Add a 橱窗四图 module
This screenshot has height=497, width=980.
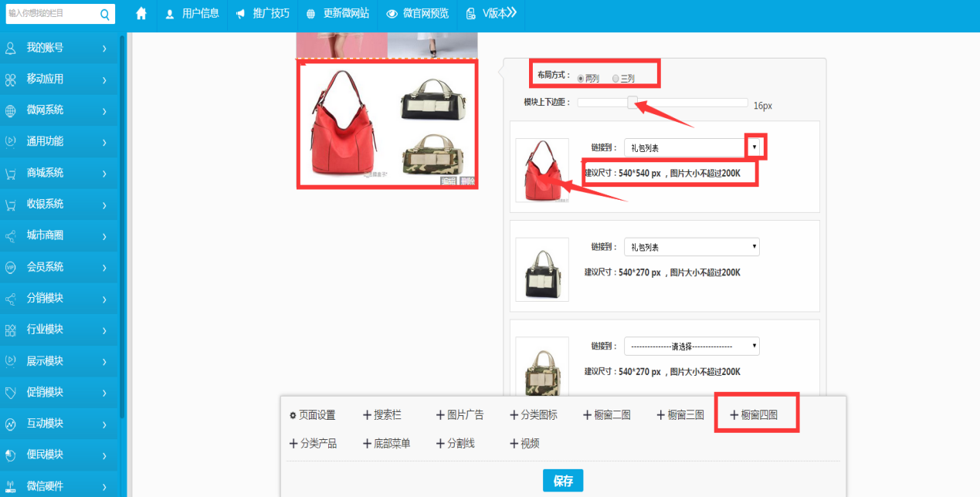click(754, 415)
